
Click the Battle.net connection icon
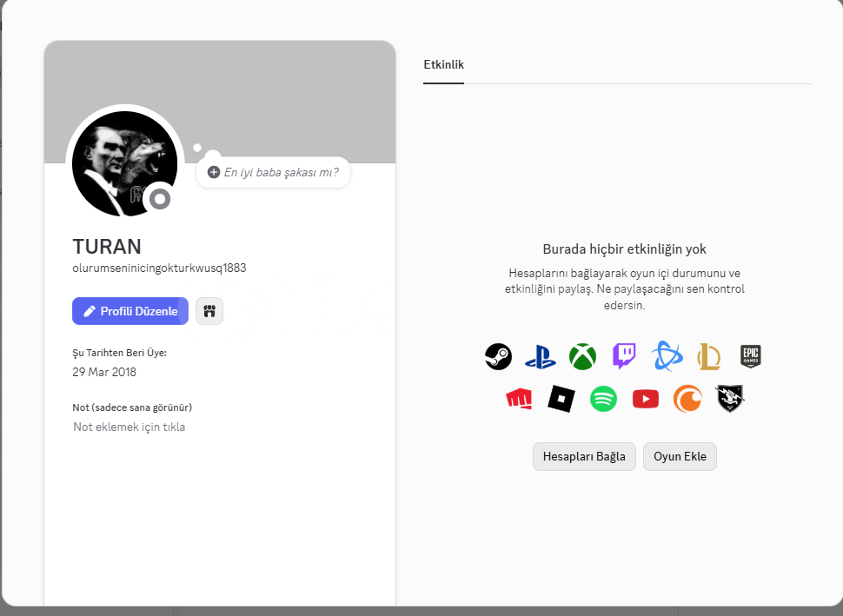(667, 356)
